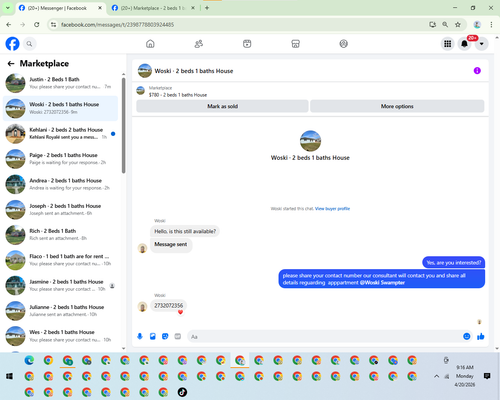
Task: Click the back arrow beside Marketplace heading
Action: (11, 63)
